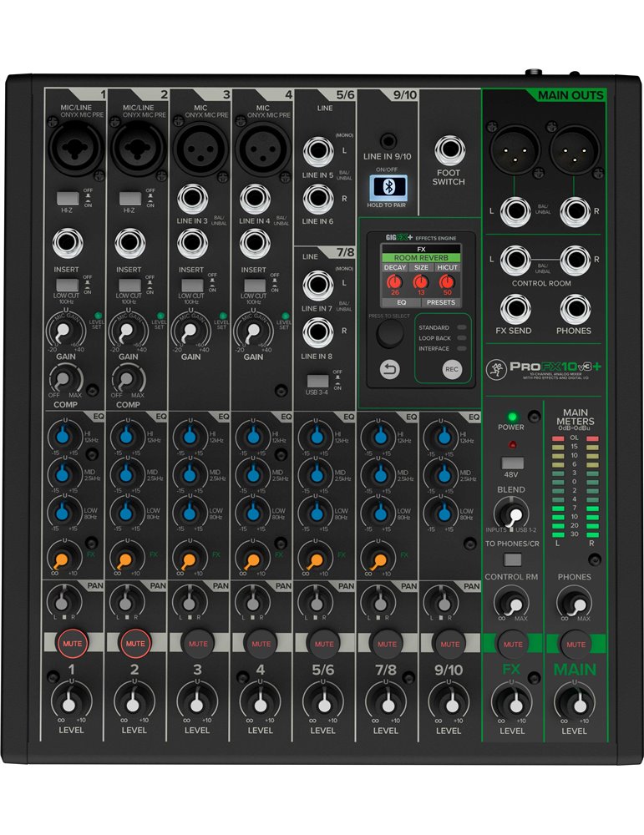Image resolution: width=644 pixels, height=835 pixels.
Task: Click the FX Send output jack
Action: (515, 309)
